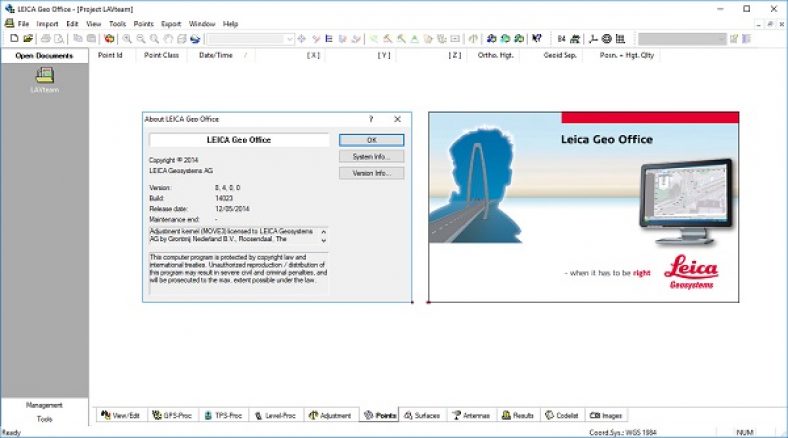The height and width of the screenshot is (438, 788).
Task: Open the View menu
Action: tap(93, 24)
